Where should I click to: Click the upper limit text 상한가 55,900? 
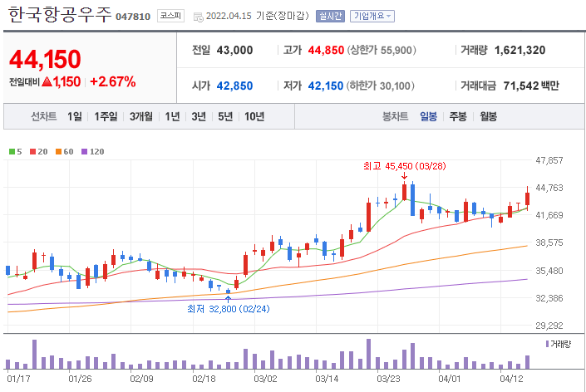382,50
